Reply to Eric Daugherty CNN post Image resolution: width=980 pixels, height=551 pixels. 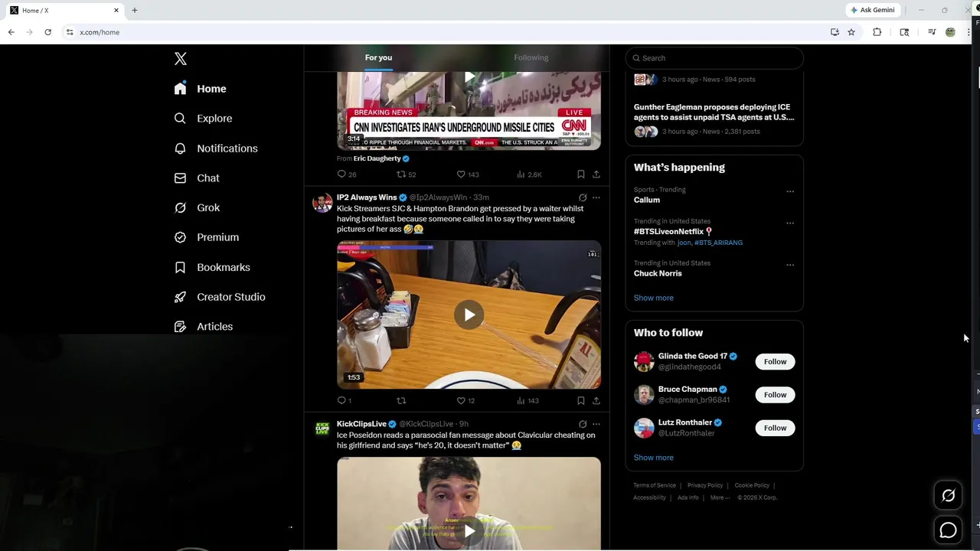coord(347,174)
